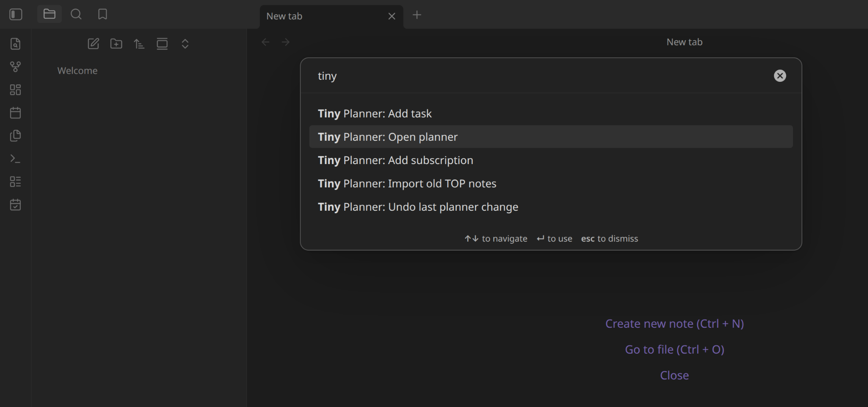Run 'Tiny Planner: Add subscription' command
The height and width of the screenshot is (407, 868).
pos(551,160)
